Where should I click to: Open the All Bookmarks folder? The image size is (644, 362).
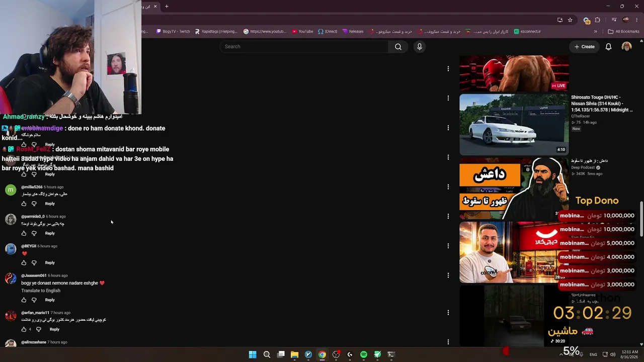[623, 31]
